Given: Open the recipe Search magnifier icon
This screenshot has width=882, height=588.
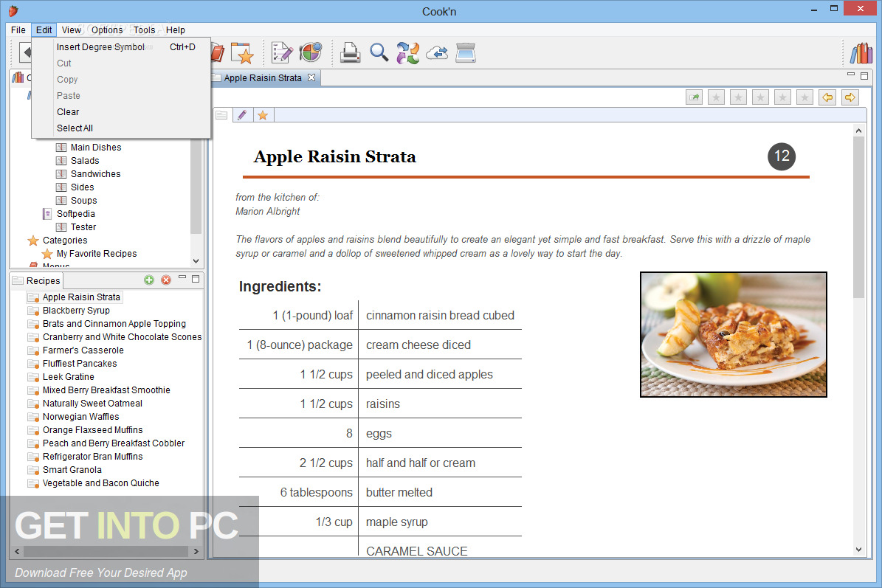Looking at the screenshot, I should pos(379,52).
